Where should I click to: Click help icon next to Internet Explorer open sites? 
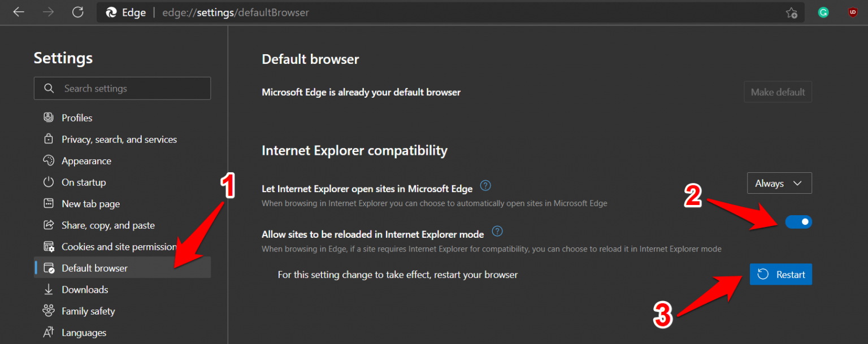(485, 185)
